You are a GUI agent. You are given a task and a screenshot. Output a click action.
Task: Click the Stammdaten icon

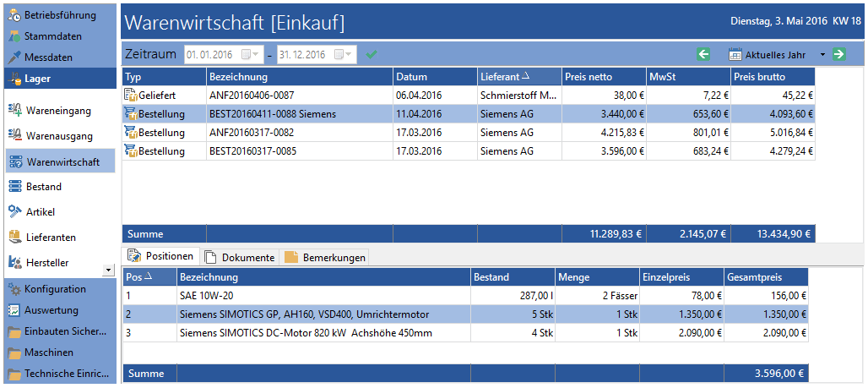[x=14, y=36]
